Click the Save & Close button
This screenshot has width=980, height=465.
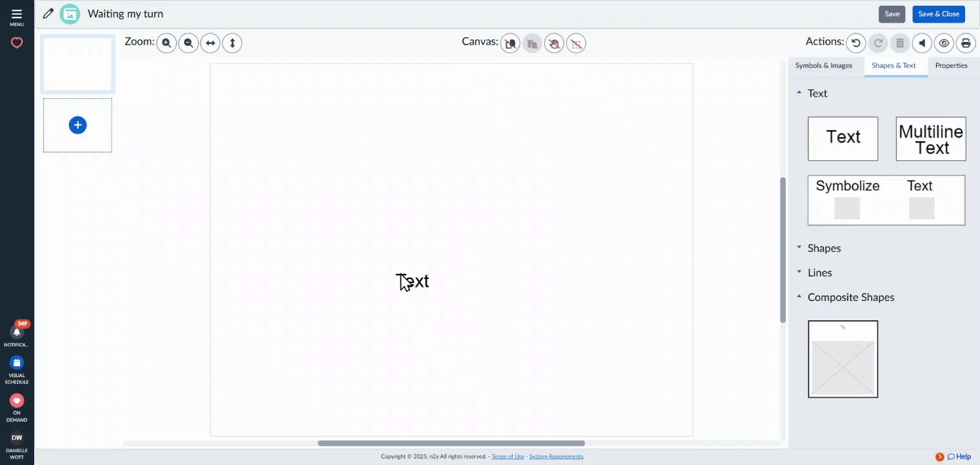tap(939, 14)
